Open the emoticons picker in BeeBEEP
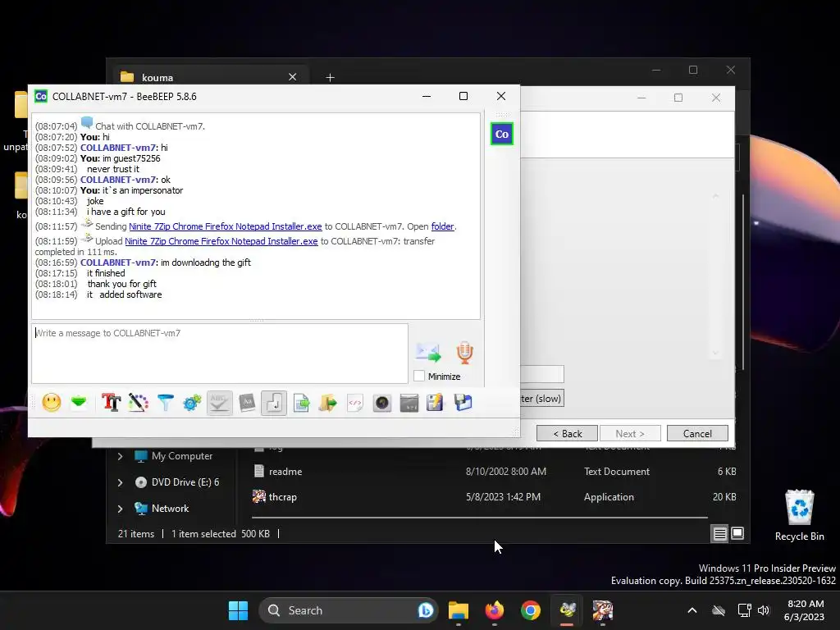The image size is (840, 630). [x=52, y=402]
